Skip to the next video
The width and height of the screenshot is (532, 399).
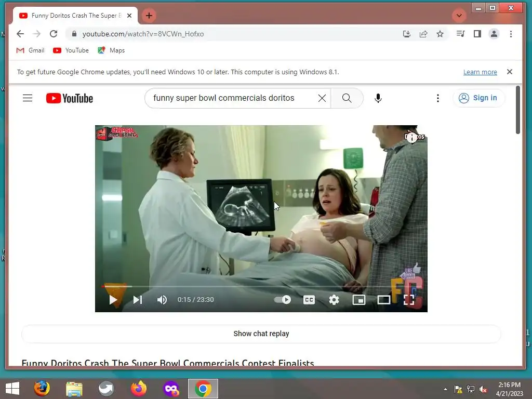point(137,300)
